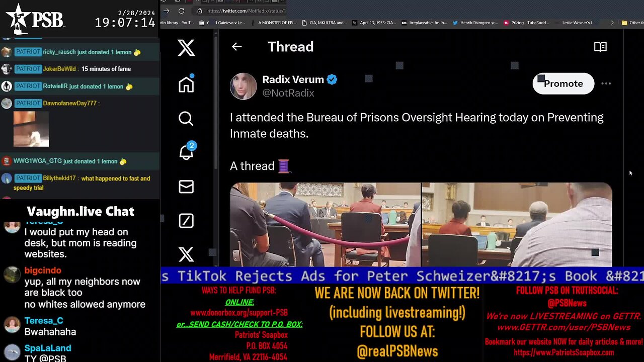The width and height of the screenshot is (644, 362).
Task: Open the Messages envelope icon
Action: pos(186,187)
